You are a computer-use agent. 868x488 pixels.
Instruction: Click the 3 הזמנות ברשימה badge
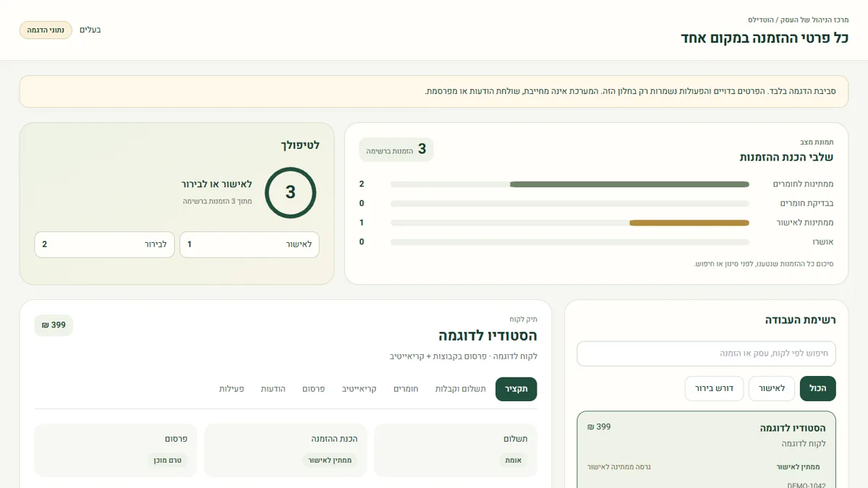click(396, 150)
